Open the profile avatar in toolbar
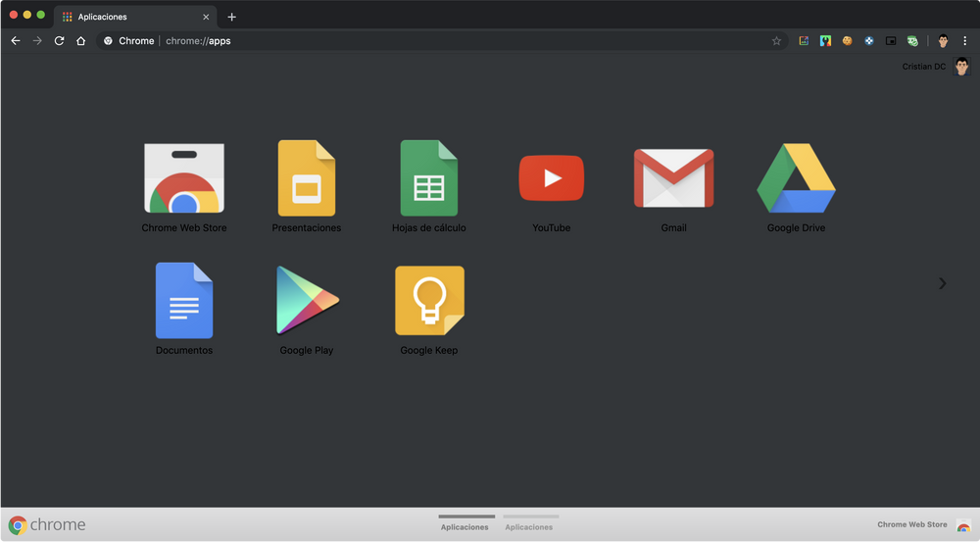Image resolution: width=980 pixels, height=542 pixels. pos(943,41)
